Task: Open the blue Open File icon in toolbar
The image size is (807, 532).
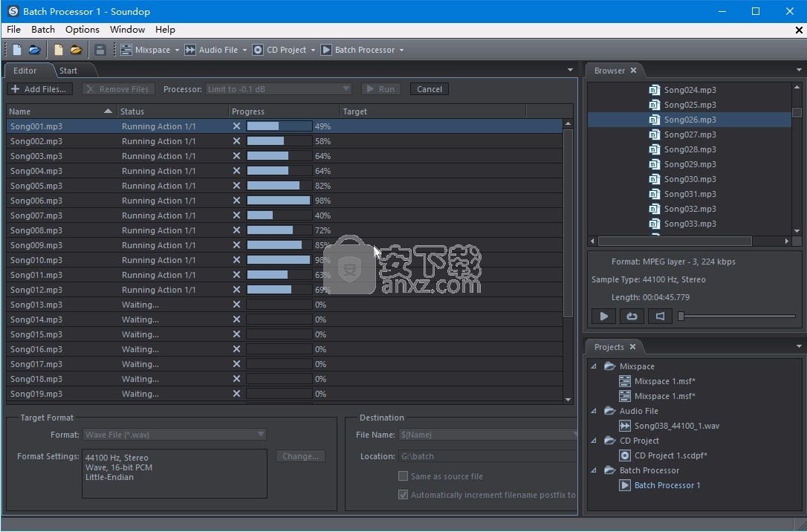Action: (34, 50)
